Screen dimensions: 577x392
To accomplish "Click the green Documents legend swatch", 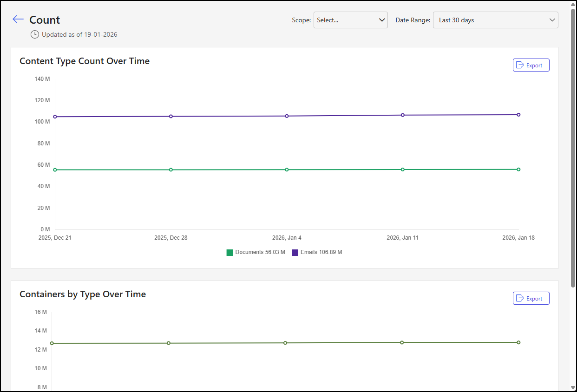I will (x=229, y=253).
